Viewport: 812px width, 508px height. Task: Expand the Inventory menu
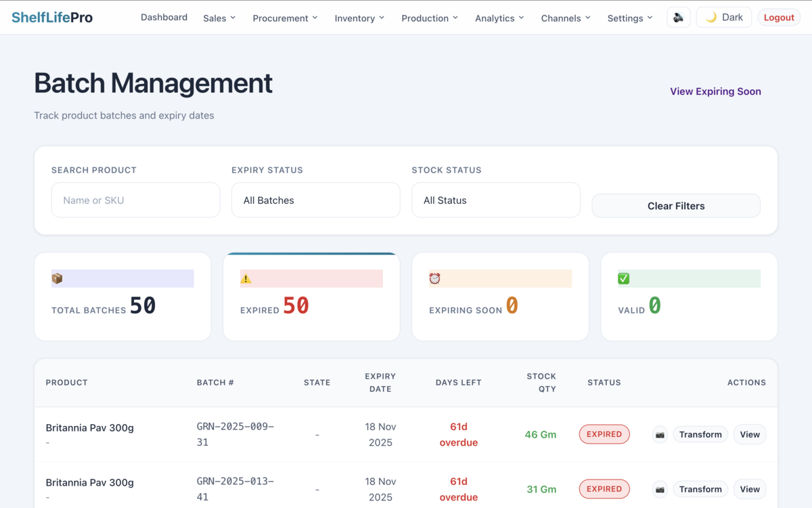point(359,18)
